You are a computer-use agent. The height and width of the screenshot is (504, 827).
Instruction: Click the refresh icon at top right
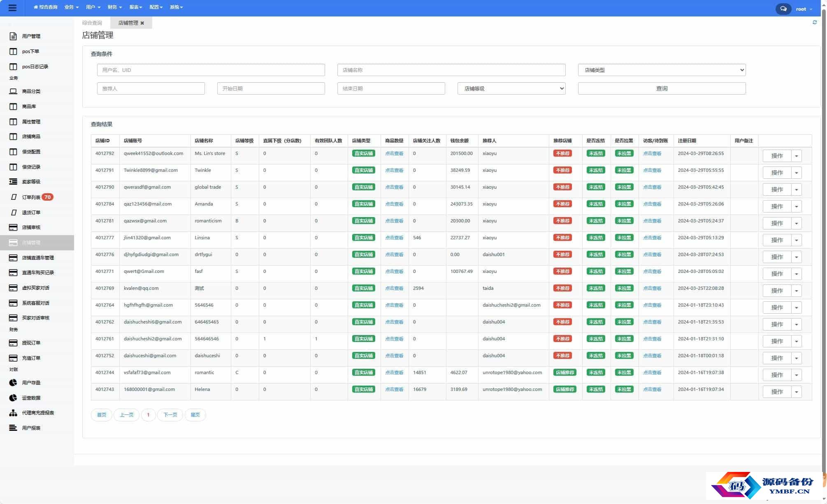click(815, 22)
